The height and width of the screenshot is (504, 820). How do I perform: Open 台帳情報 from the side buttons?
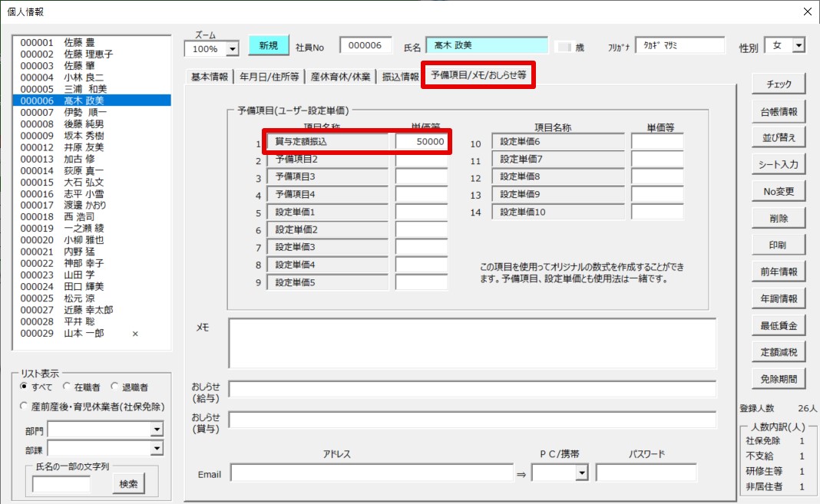778,111
